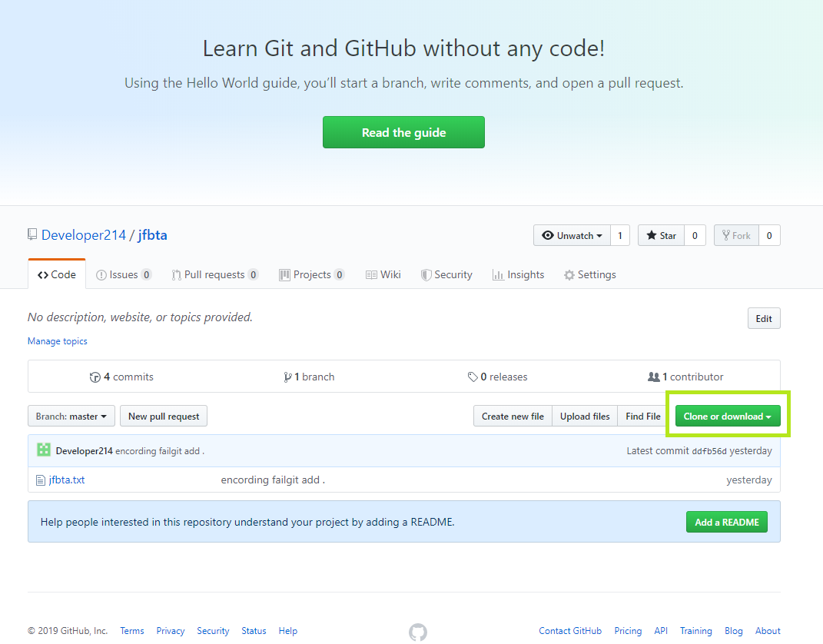823x644 pixels.
Task: Click the watchers count 1
Action: point(620,235)
